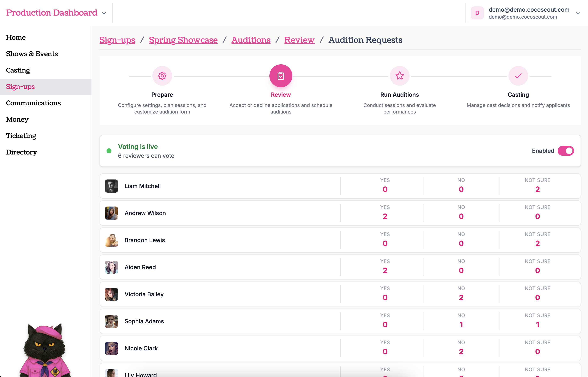Viewport: 588px width, 377px height.
Task: Navigate to the Review breadcrumb link
Action: point(299,40)
